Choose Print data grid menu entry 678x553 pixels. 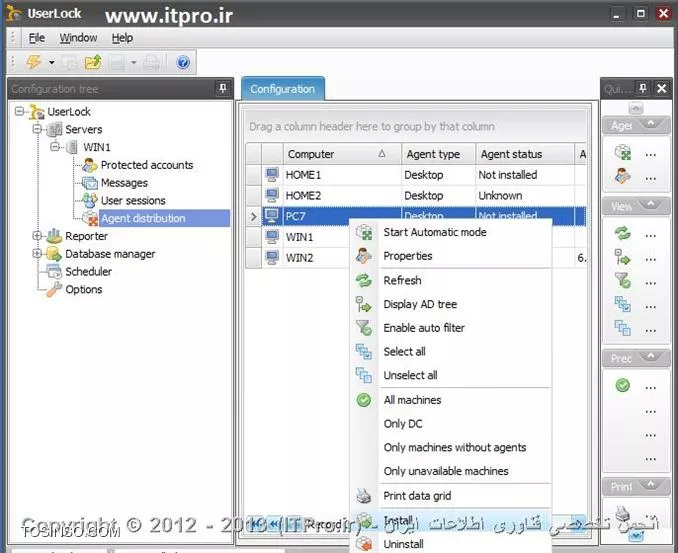coord(451,496)
